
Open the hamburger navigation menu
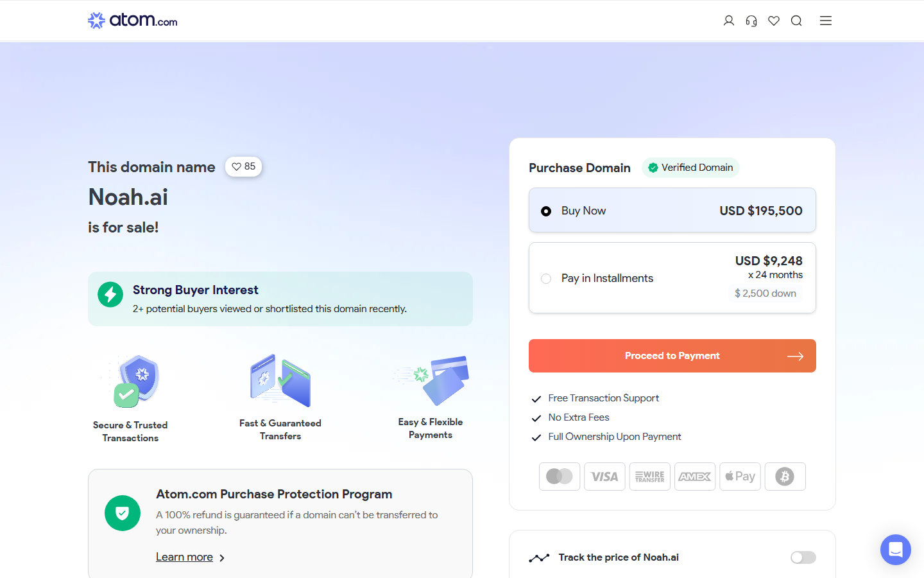825,21
